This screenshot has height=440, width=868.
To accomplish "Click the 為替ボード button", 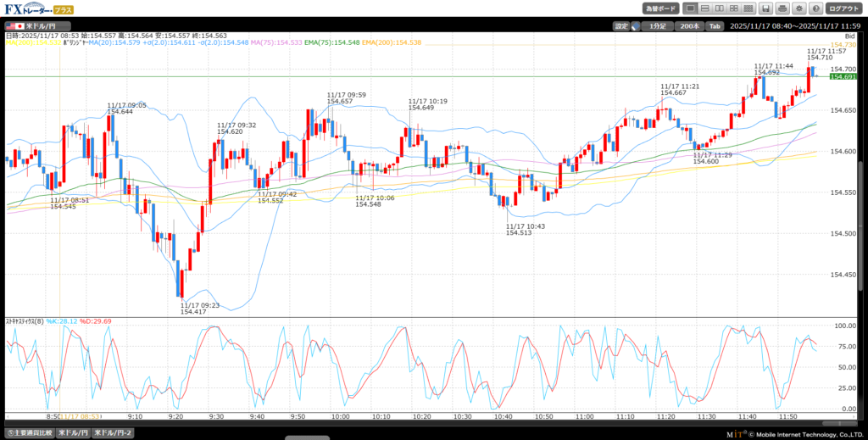I will tap(661, 8).
